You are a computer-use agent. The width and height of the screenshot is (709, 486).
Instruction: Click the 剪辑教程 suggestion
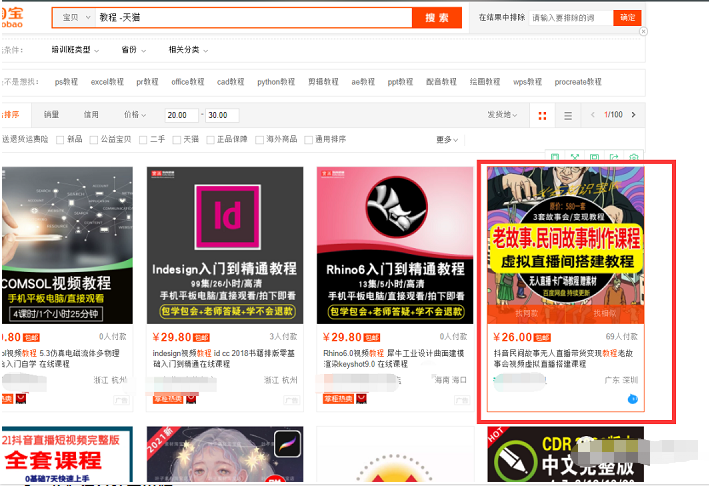coord(323,82)
